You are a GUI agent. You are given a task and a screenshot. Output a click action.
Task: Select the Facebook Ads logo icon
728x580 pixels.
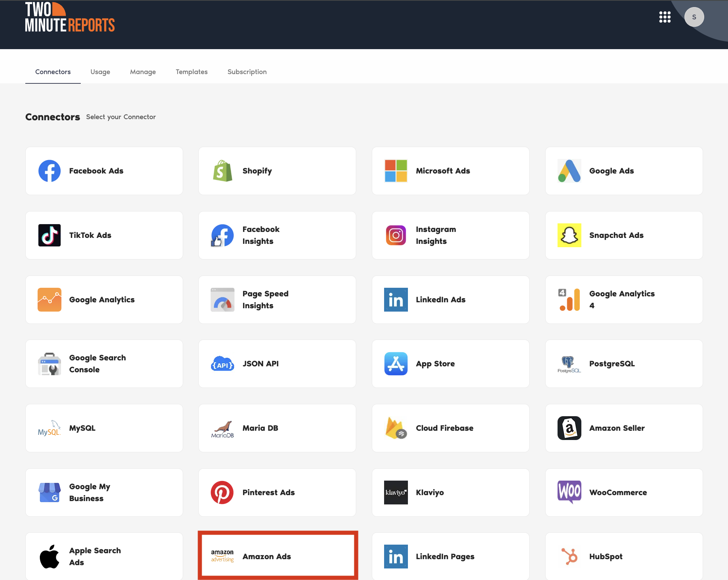pos(50,171)
